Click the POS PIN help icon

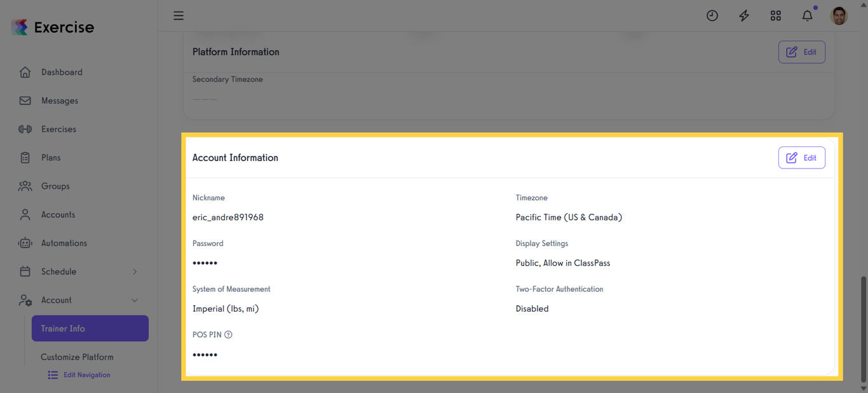point(229,334)
